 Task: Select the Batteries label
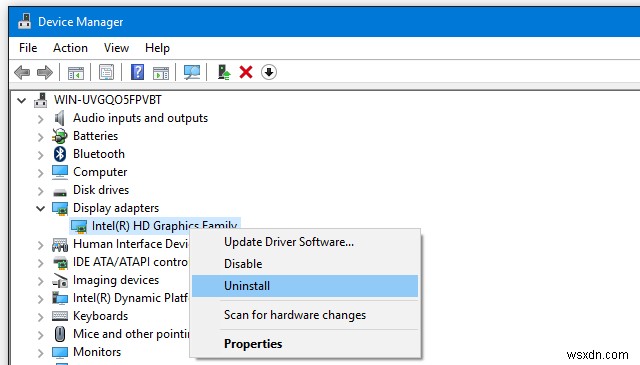click(96, 136)
